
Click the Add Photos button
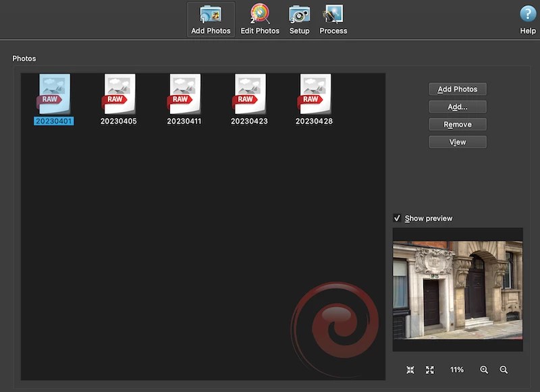click(x=458, y=88)
